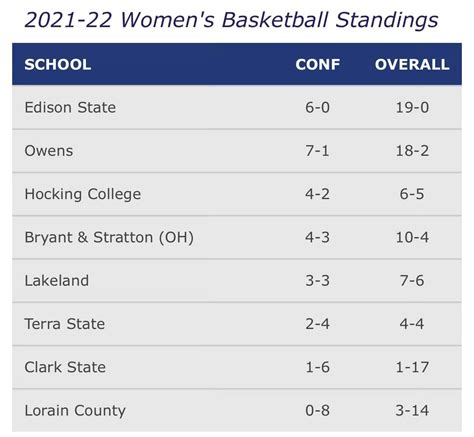474x437 pixels.
Task: Open the Owens school link
Action: tap(49, 151)
